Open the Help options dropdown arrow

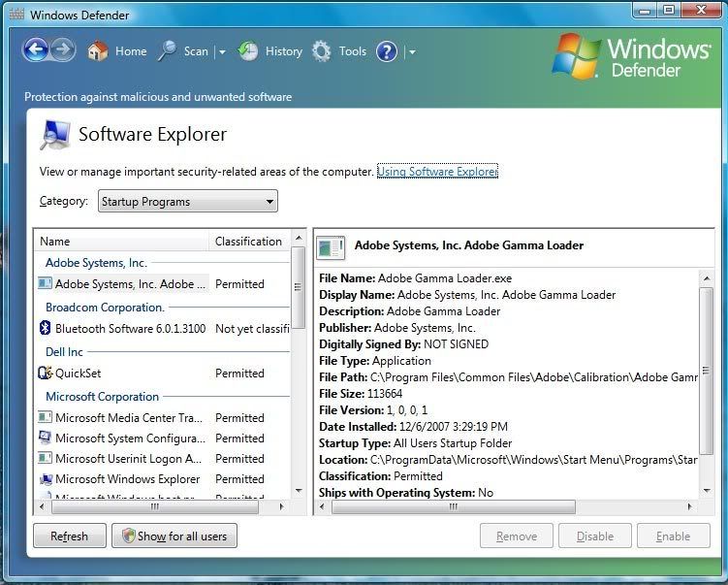click(x=412, y=52)
